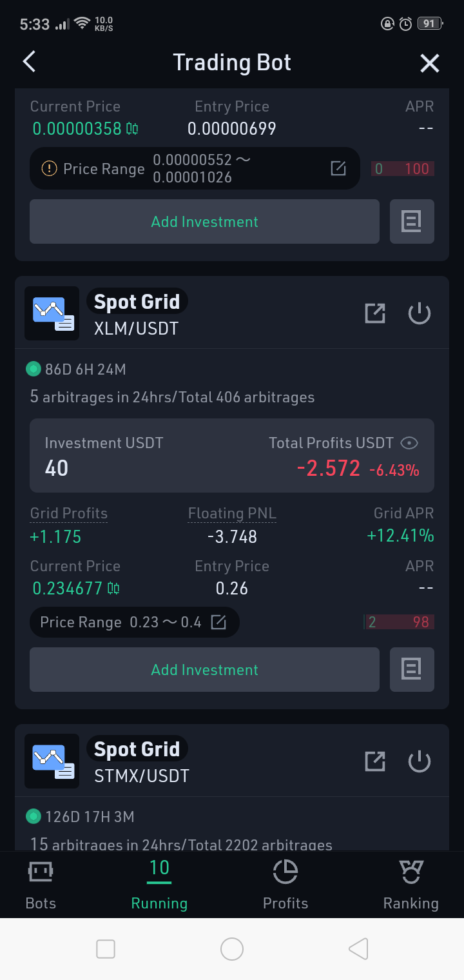Open the share icon for the STMX/USDT bot
This screenshot has height=980, width=464.
coord(375,761)
